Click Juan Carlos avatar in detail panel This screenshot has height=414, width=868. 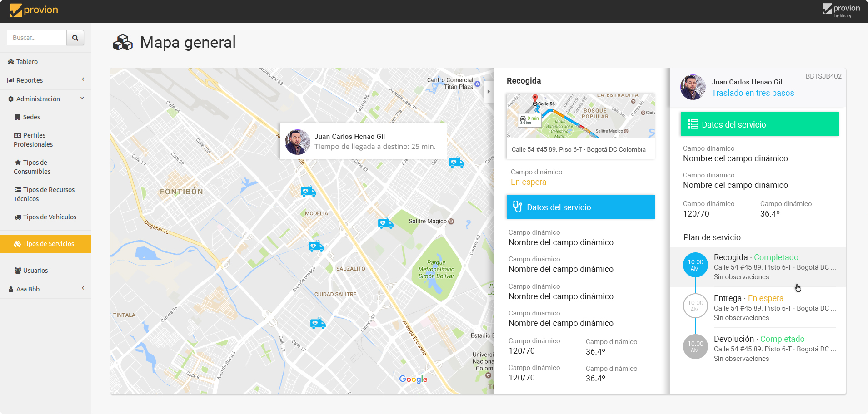693,87
